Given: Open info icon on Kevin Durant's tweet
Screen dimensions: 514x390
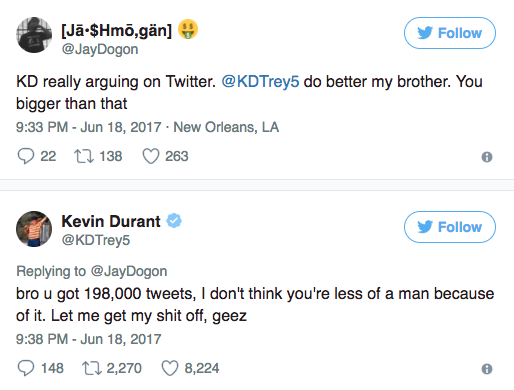Looking at the screenshot, I should [487, 369].
